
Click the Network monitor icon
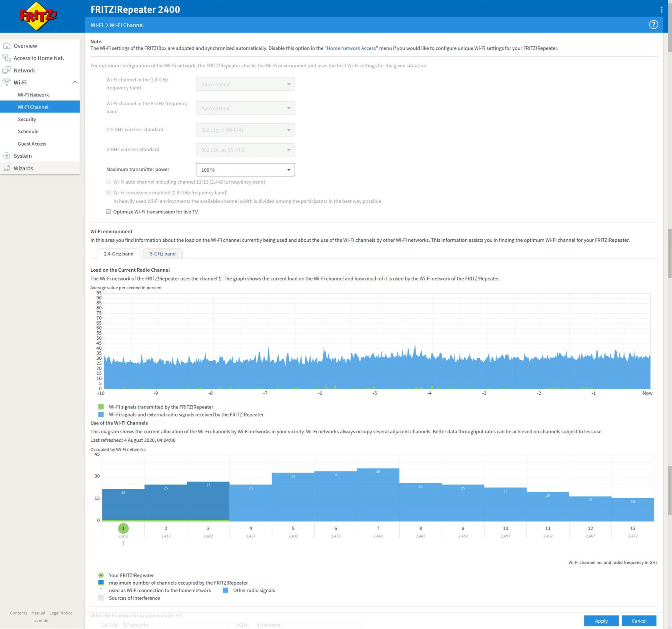[6, 70]
